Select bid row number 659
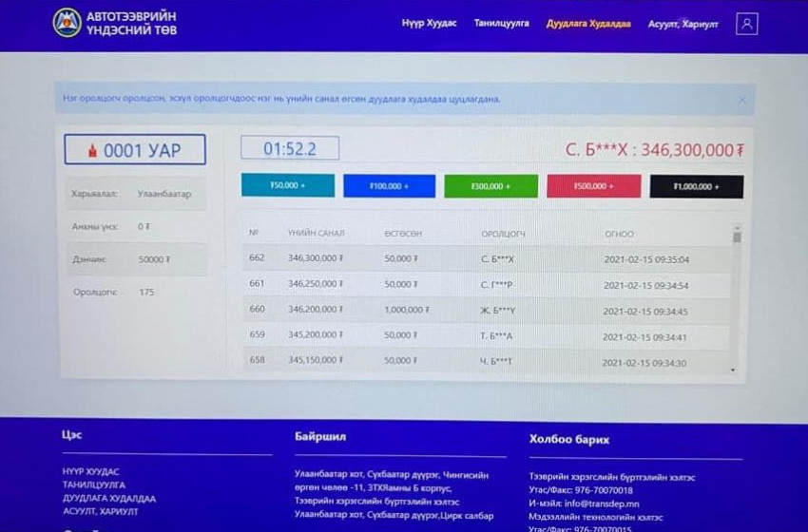 (x=487, y=335)
